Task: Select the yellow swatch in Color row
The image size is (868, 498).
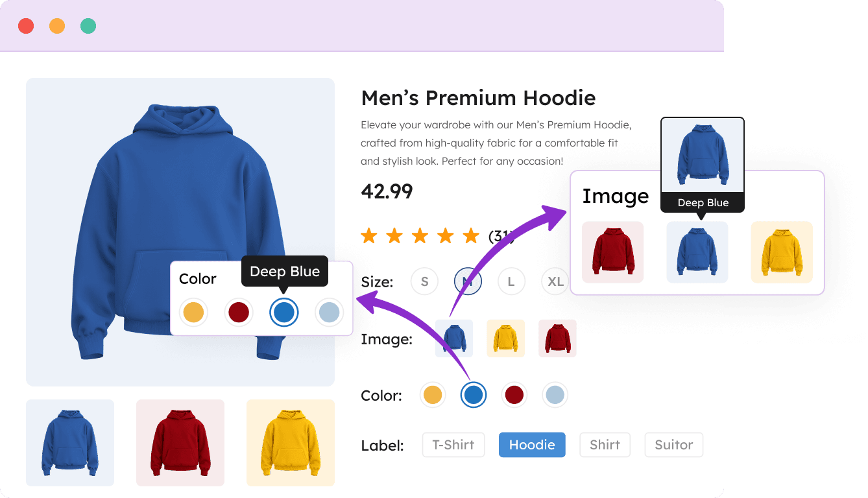Action: [x=433, y=394]
